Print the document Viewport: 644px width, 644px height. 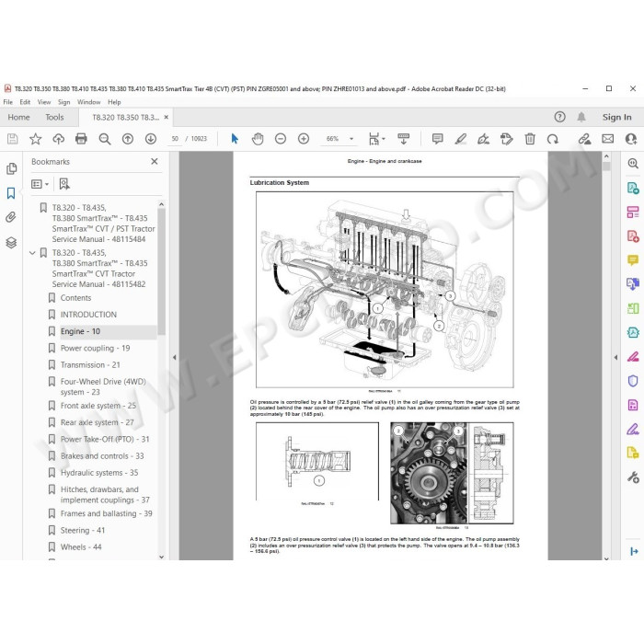pos(81,139)
